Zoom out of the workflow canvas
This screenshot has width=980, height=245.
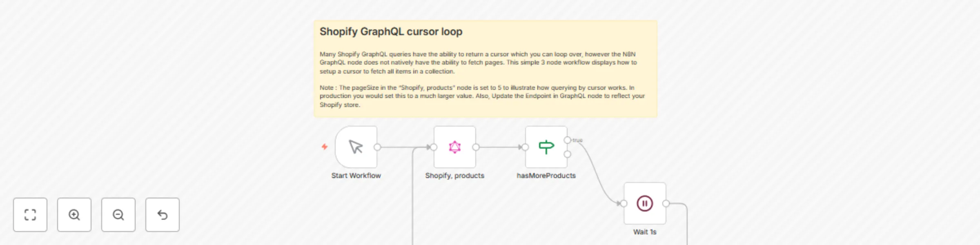[x=118, y=215]
